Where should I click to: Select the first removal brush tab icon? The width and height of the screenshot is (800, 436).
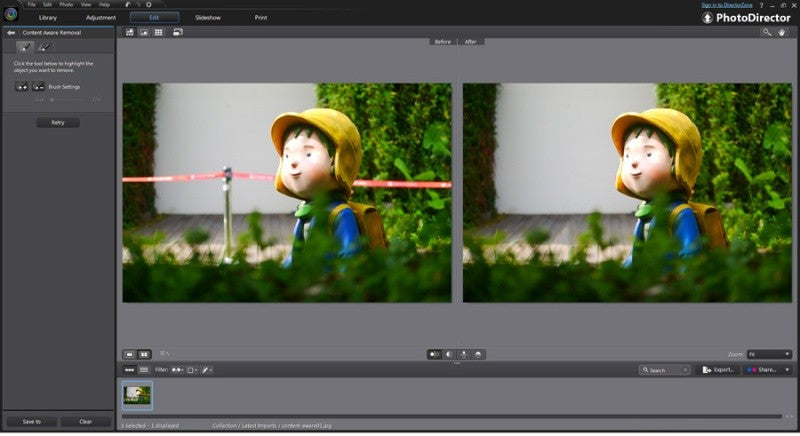pyautogui.click(x=25, y=47)
